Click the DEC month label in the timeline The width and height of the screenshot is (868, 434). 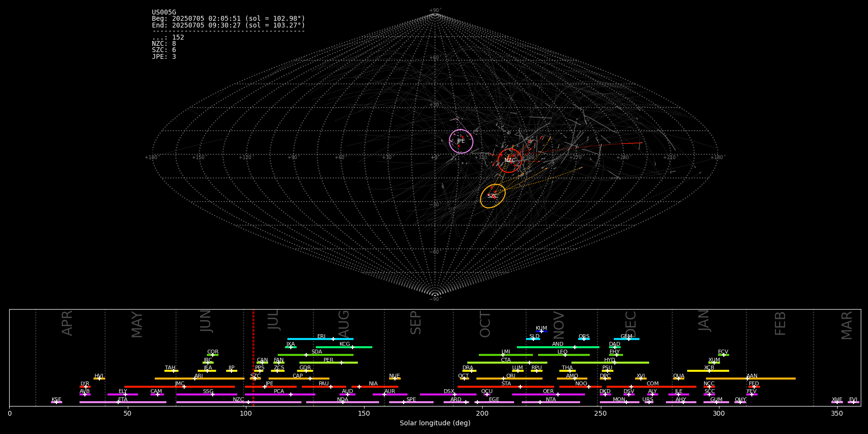point(631,324)
